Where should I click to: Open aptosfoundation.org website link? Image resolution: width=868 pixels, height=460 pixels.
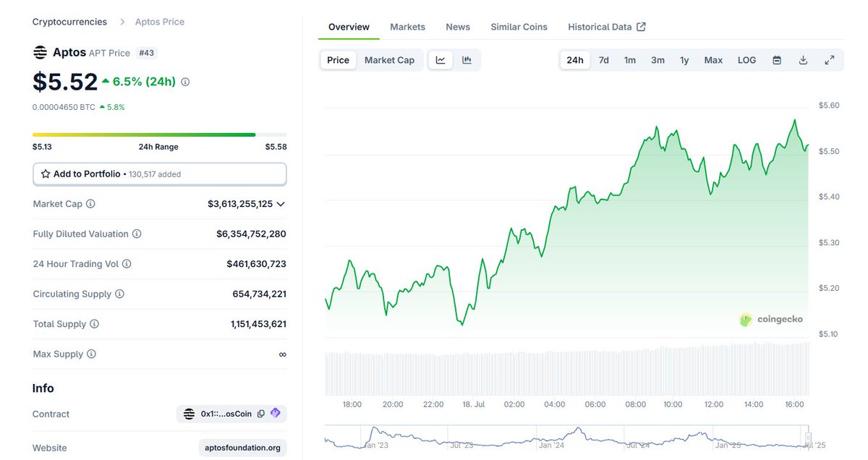tap(242, 448)
